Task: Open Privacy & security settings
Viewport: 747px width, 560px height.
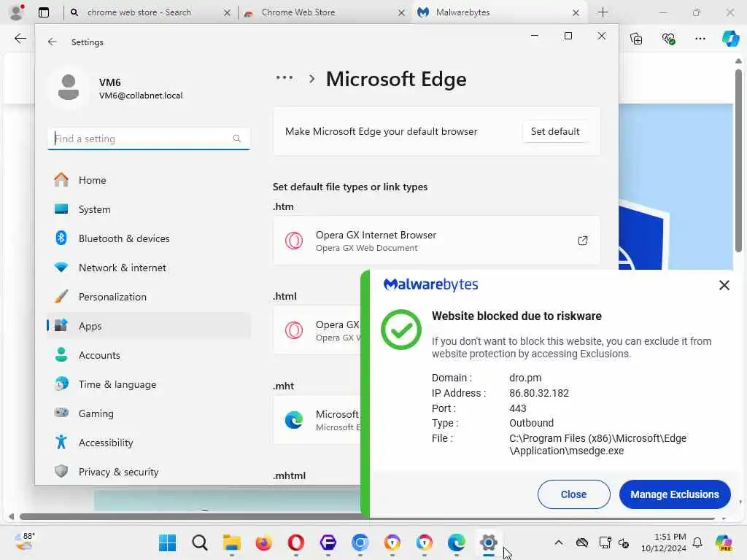Action: tap(149, 472)
